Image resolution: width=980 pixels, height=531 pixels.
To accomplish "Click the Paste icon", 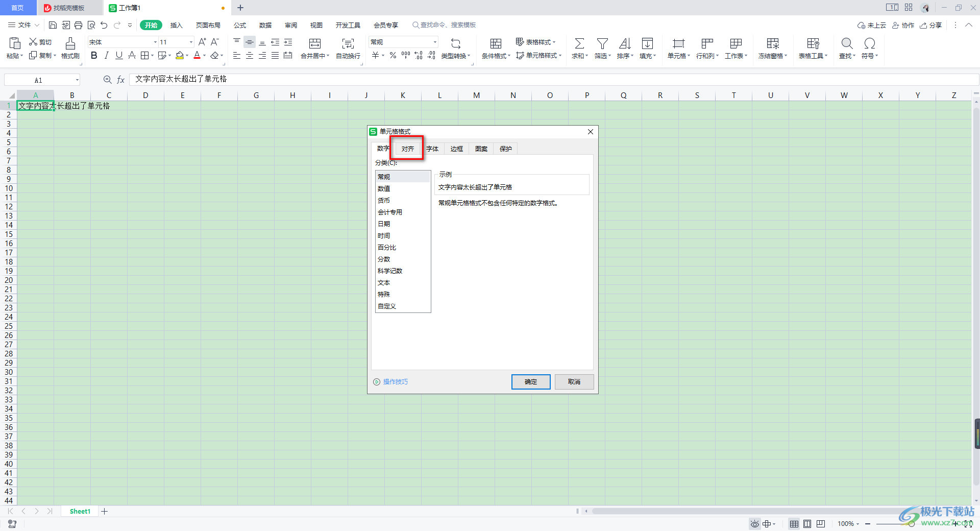I will 15,43.
